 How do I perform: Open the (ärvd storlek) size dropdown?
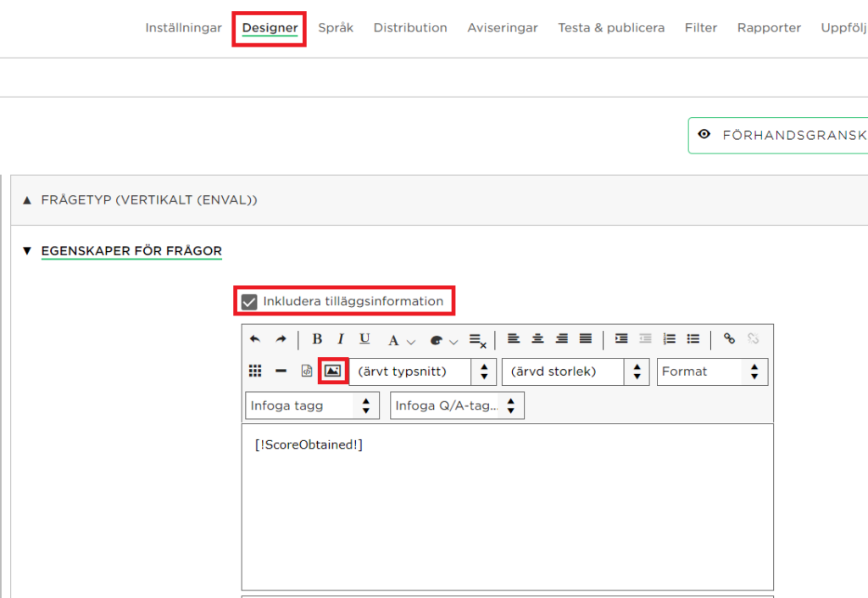(575, 372)
